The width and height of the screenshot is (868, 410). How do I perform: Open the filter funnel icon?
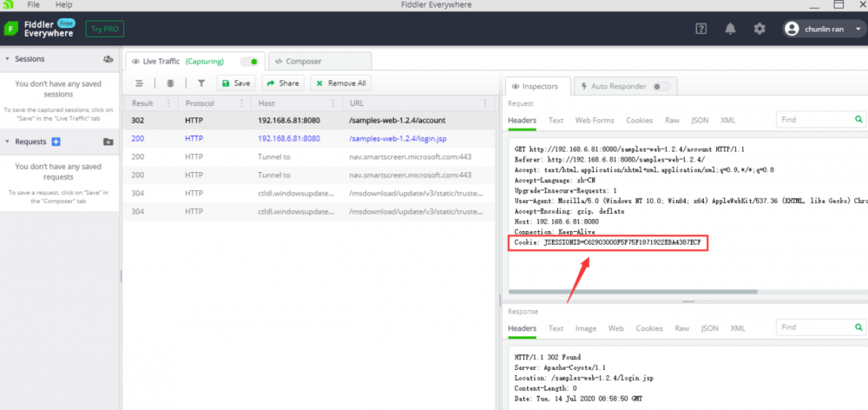(201, 83)
